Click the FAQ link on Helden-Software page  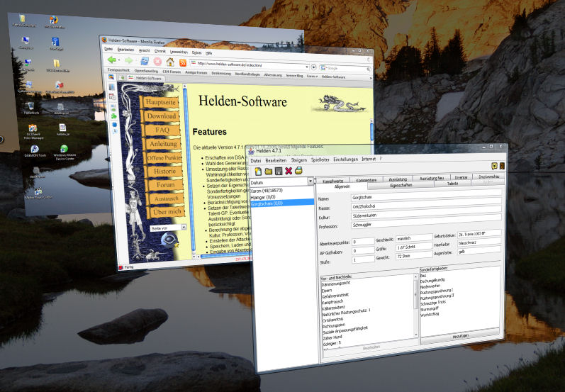pyautogui.click(x=162, y=130)
